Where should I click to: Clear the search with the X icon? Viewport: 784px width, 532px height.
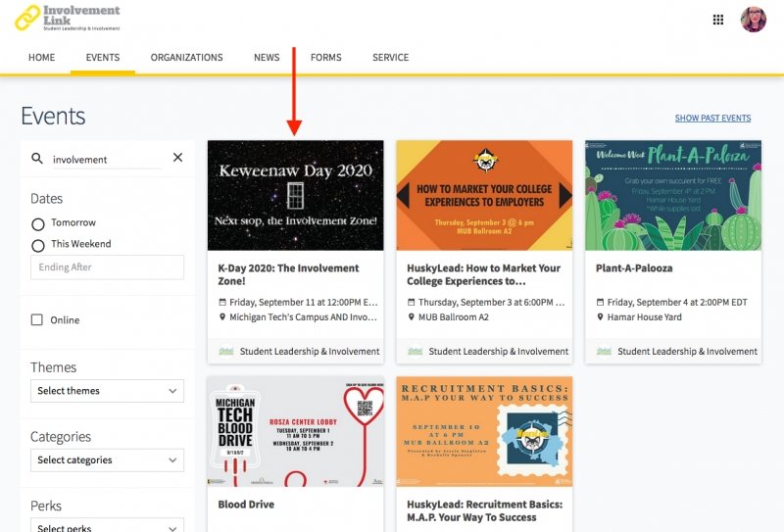coord(177,158)
